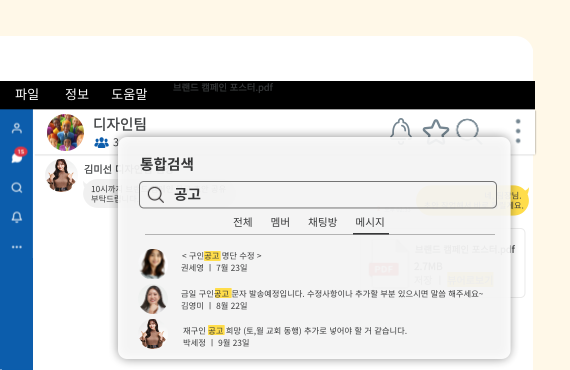The height and width of the screenshot is (370, 570).
Task: Toggle chat room notification bell in the header
Action: point(401,131)
